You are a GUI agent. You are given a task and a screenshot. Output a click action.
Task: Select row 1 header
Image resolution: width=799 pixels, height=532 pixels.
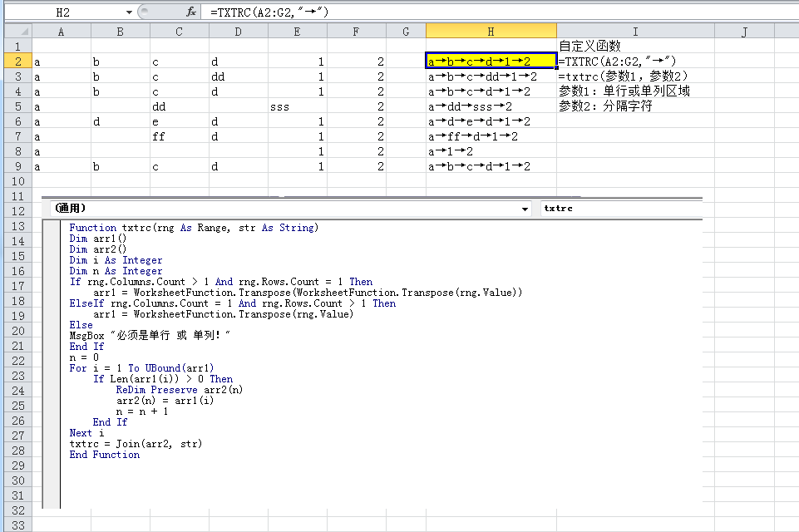[18, 47]
